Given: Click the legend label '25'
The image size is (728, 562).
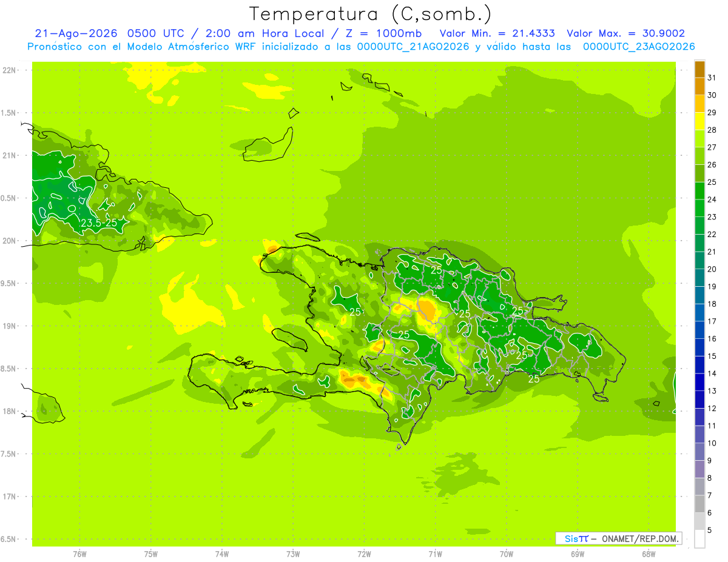Looking at the screenshot, I should click(x=712, y=182).
